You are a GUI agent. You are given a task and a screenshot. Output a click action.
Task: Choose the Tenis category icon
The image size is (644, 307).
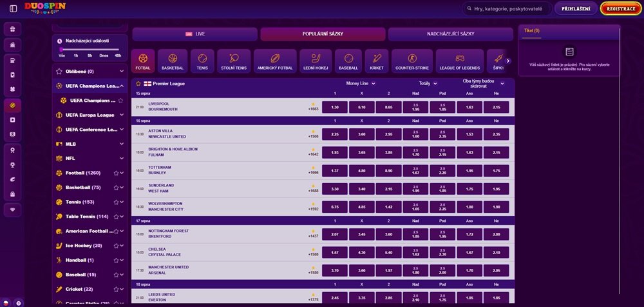coord(202,61)
